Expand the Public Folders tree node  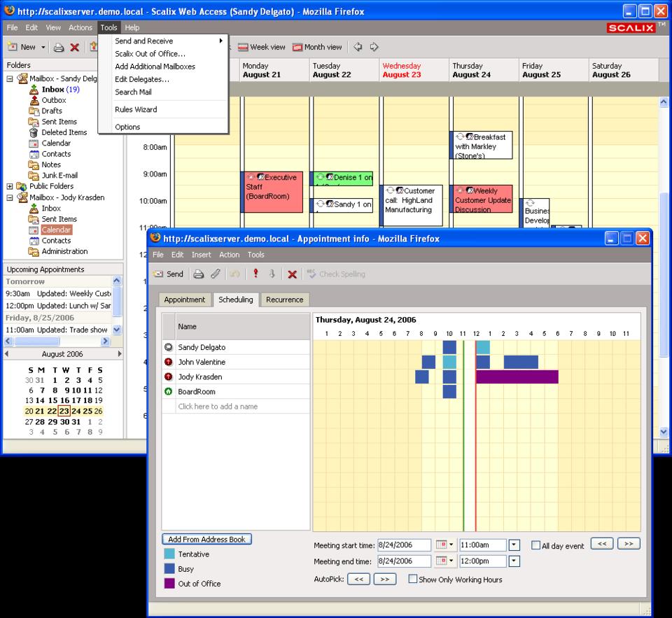tap(10, 187)
